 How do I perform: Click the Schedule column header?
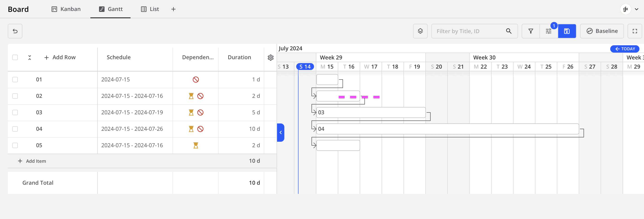[119, 57]
